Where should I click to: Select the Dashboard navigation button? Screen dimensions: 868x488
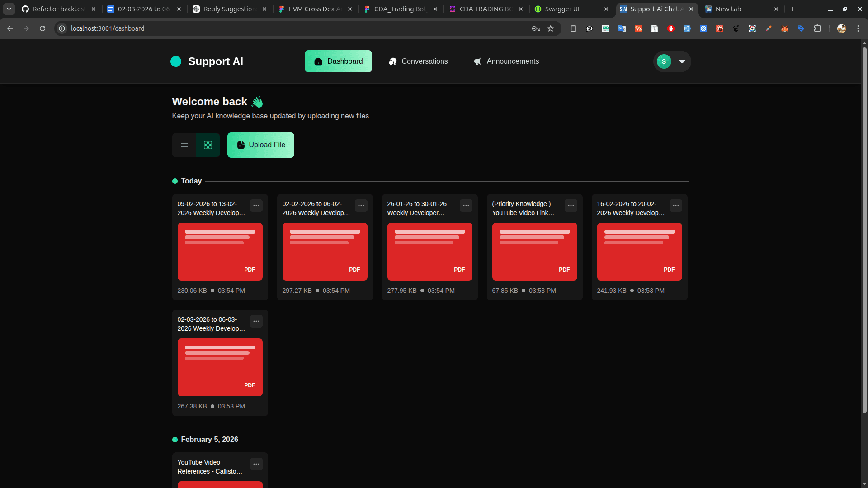tap(338, 61)
